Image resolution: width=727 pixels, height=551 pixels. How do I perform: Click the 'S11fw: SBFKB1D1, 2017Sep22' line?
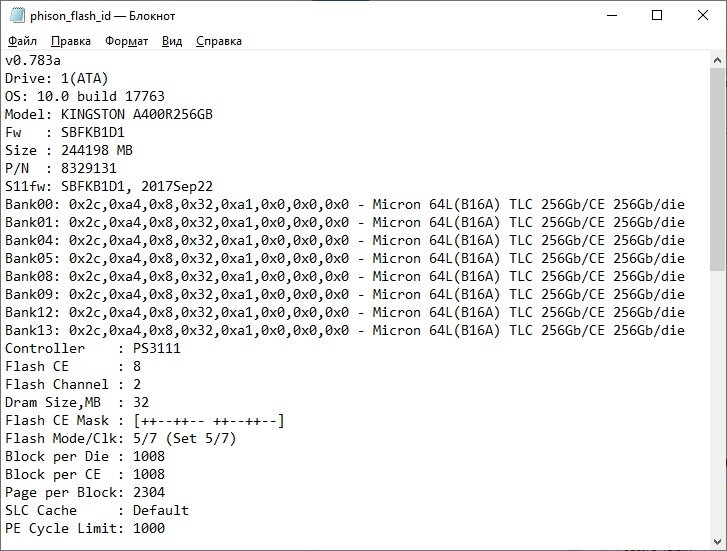109,186
